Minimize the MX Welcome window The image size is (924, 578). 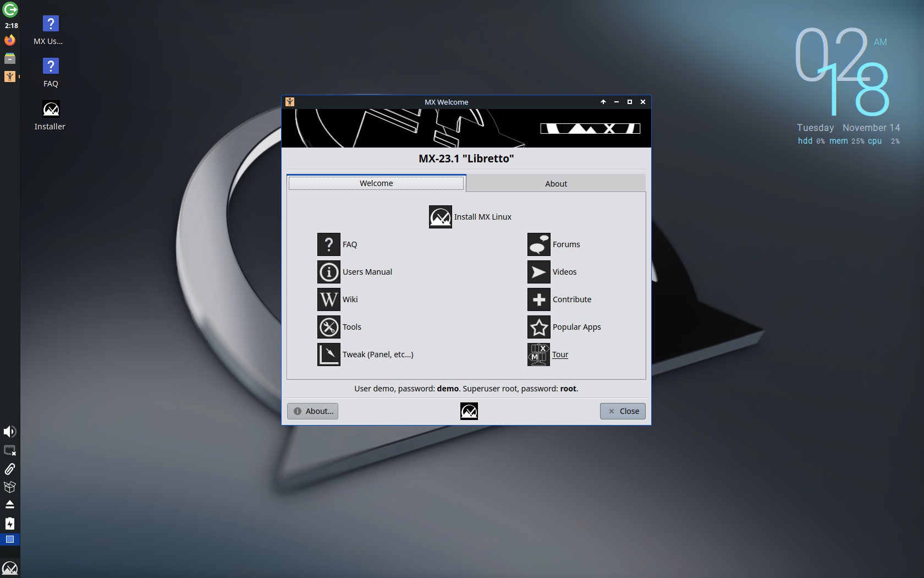[x=617, y=102]
